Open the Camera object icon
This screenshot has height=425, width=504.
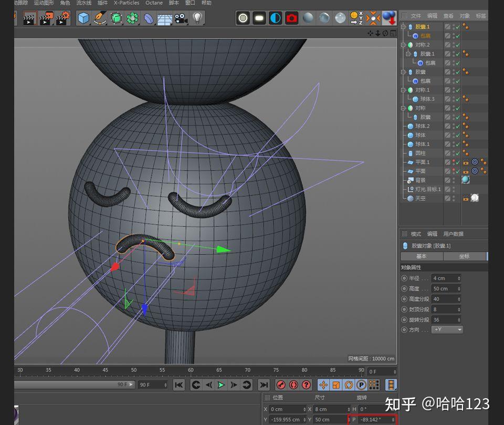tap(181, 18)
